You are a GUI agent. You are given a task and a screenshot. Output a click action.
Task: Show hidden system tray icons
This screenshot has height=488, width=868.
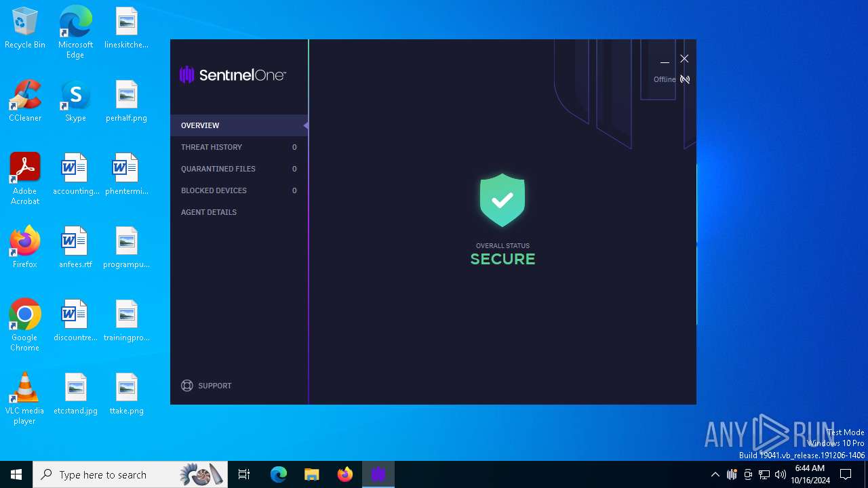coord(715,474)
